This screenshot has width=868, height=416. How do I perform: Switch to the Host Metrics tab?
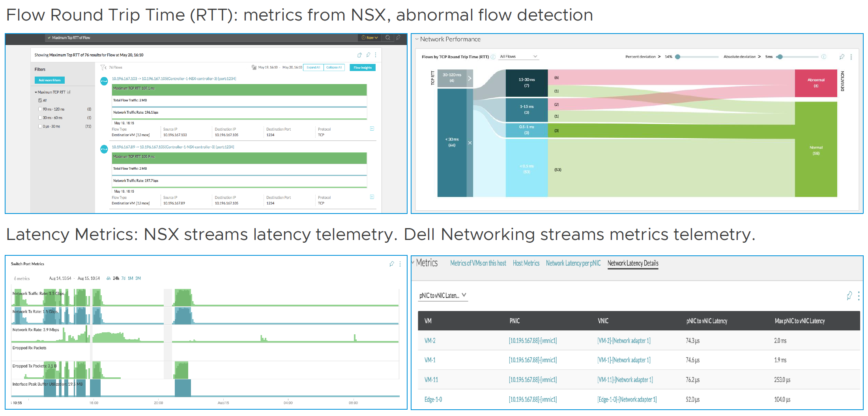526,263
